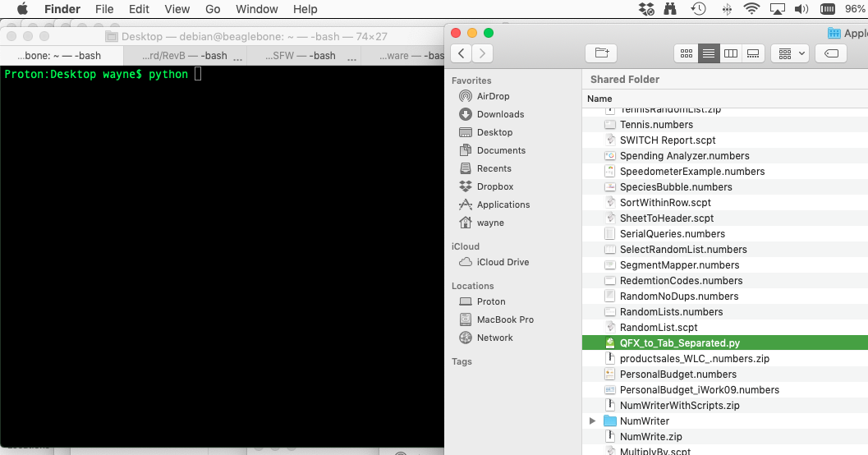868x455 pixels.
Task: Open the volume control menu
Action: (x=801, y=9)
